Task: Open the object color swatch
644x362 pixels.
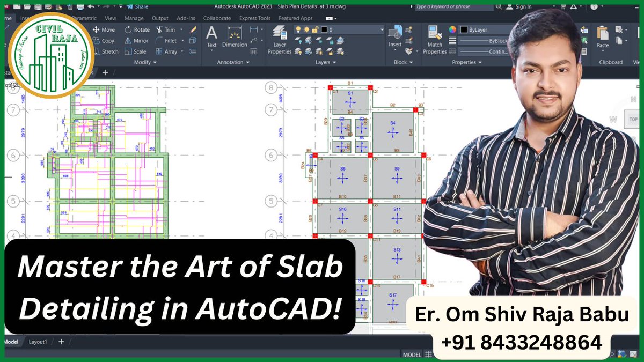Action: coord(464,29)
